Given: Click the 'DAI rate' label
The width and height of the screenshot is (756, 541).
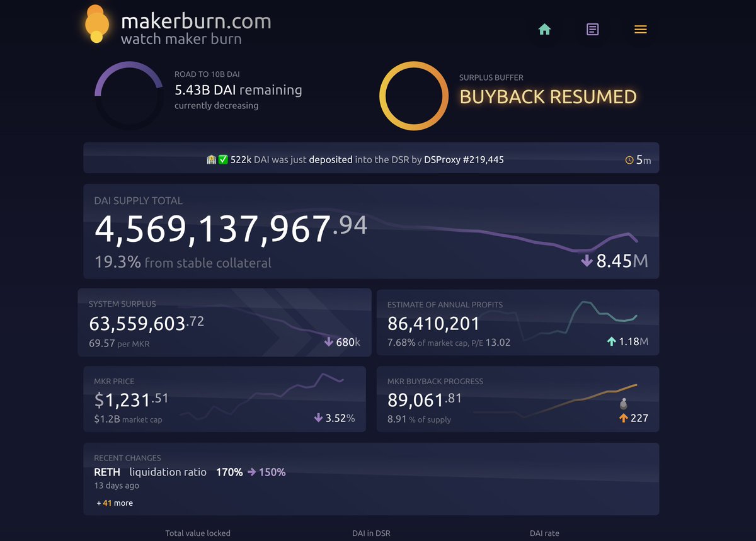Looking at the screenshot, I should point(544,533).
